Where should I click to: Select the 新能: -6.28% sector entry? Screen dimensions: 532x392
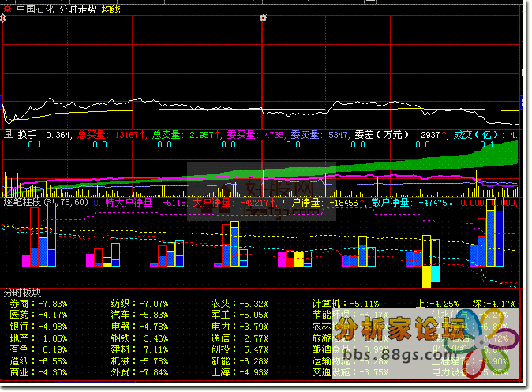coord(240,361)
